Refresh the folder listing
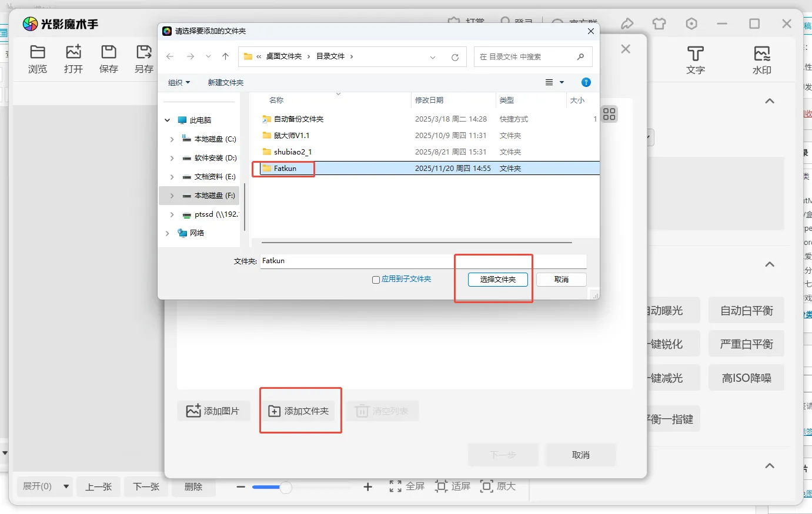The image size is (812, 514). coord(455,57)
